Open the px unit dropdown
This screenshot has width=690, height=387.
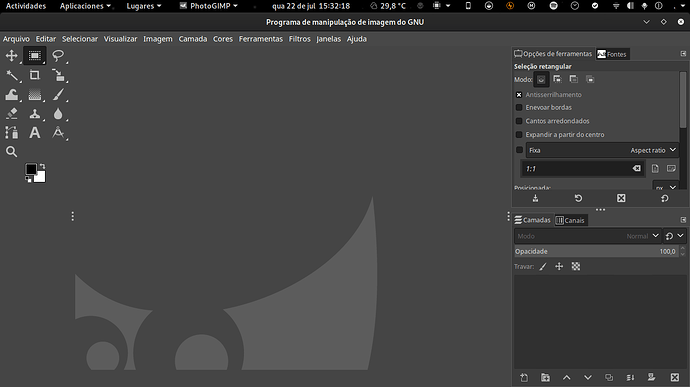[665, 187]
